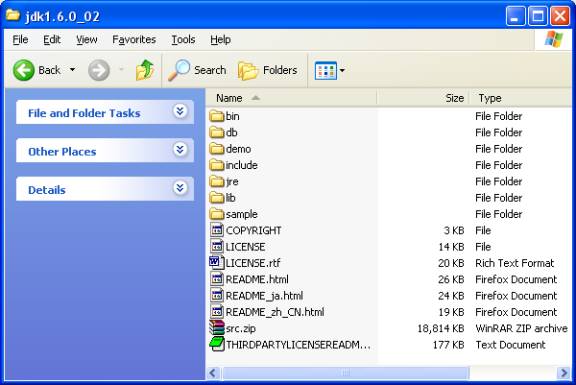Image resolution: width=576 pixels, height=385 pixels.
Task: Sort by Name column header
Action: click(x=291, y=98)
